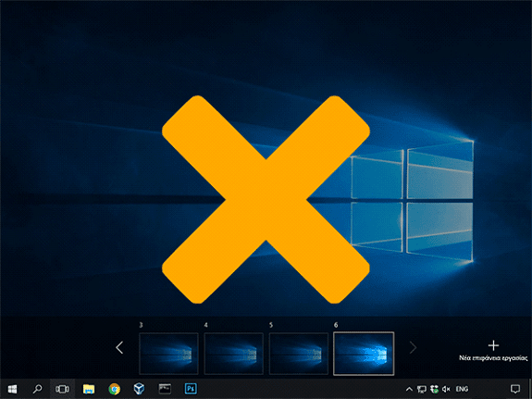Add new desktop with plus icon
Screen dimensions: 532x399
point(493,345)
